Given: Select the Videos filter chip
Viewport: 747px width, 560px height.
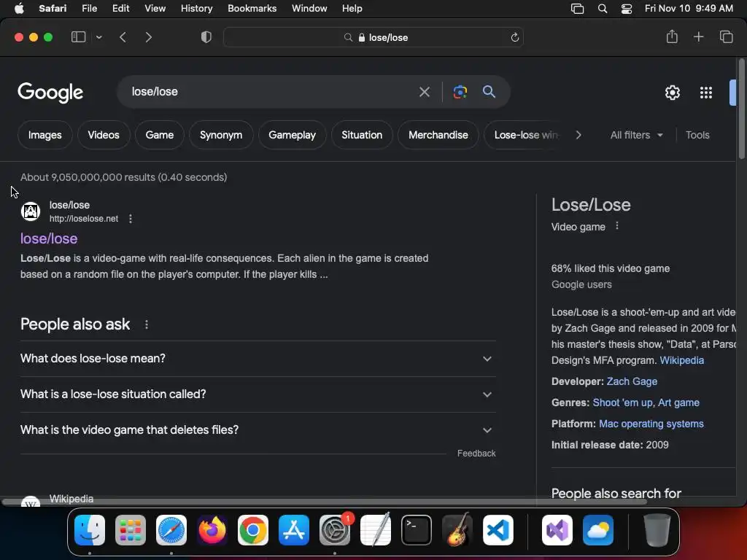Looking at the screenshot, I should tap(104, 135).
